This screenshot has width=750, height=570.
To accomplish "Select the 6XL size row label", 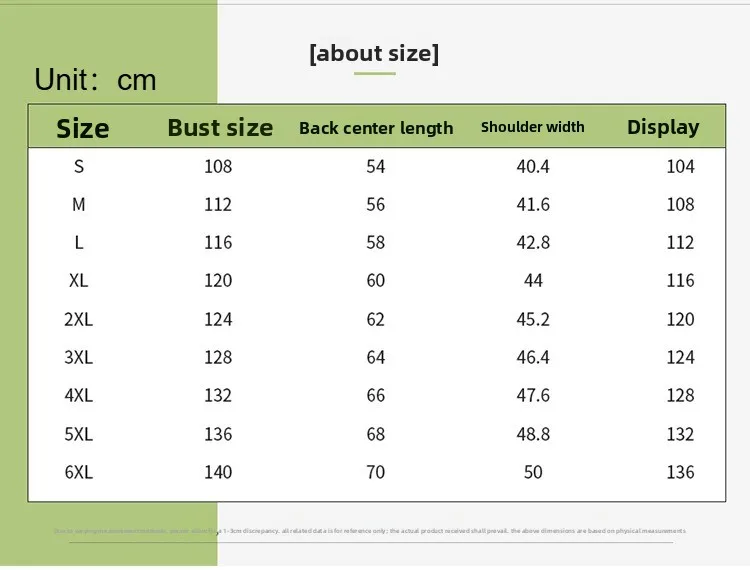I will [78, 472].
